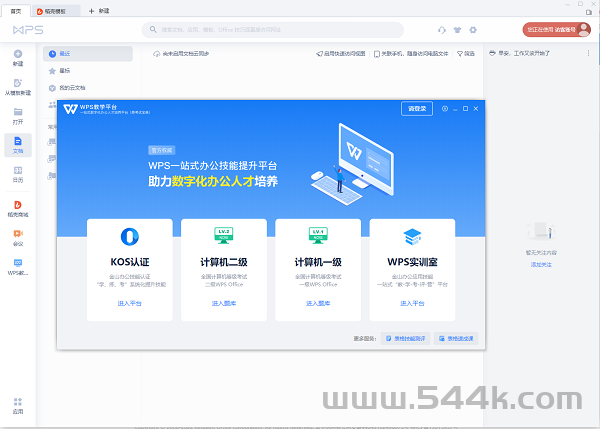Open 稻壳商城 from the left sidebar
Image resolution: width=600 pixels, height=429 pixels.
(17, 207)
